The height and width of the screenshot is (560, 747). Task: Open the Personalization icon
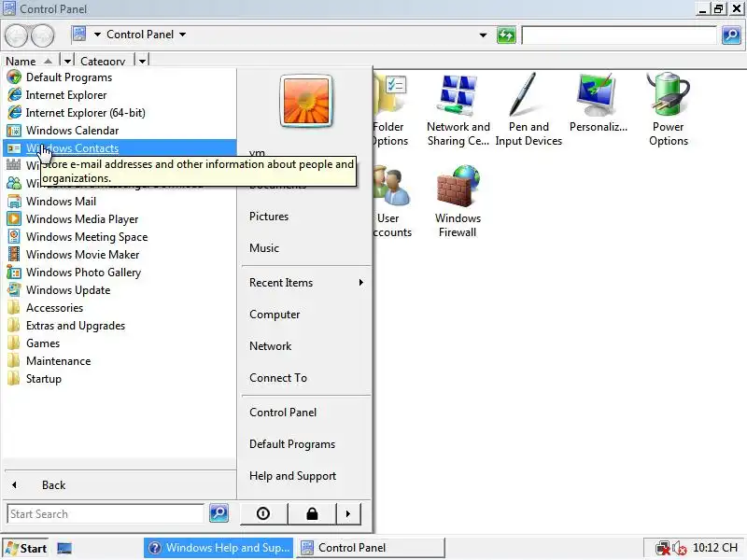[598, 103]
